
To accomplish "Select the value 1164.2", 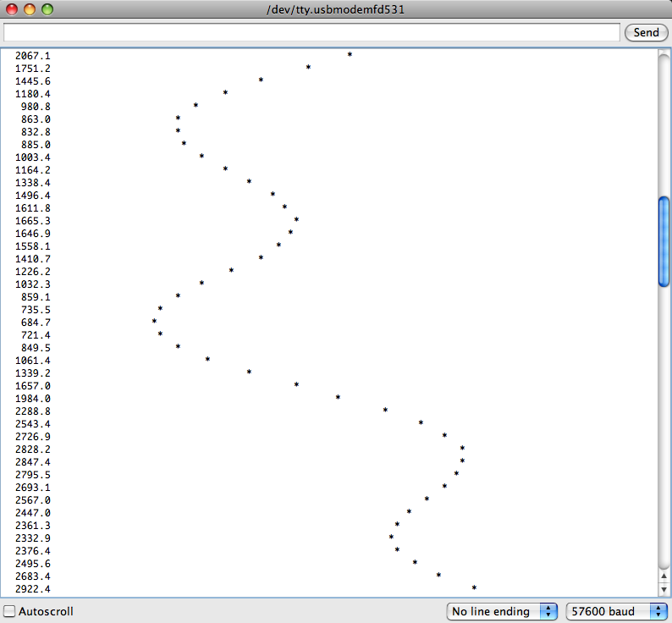I will (32, 170).
